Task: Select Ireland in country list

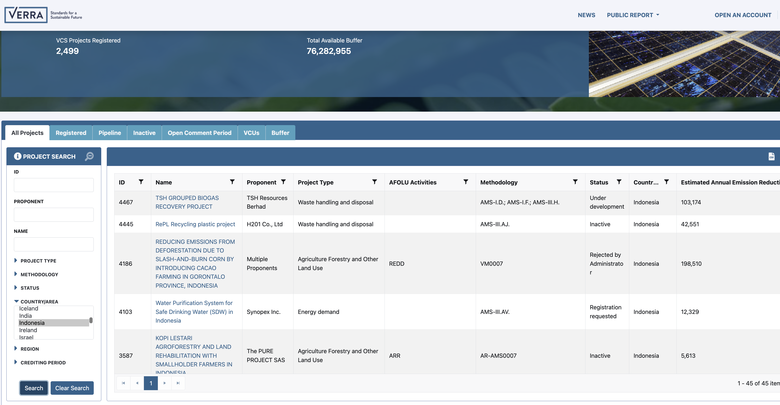Action: [28, 330]
